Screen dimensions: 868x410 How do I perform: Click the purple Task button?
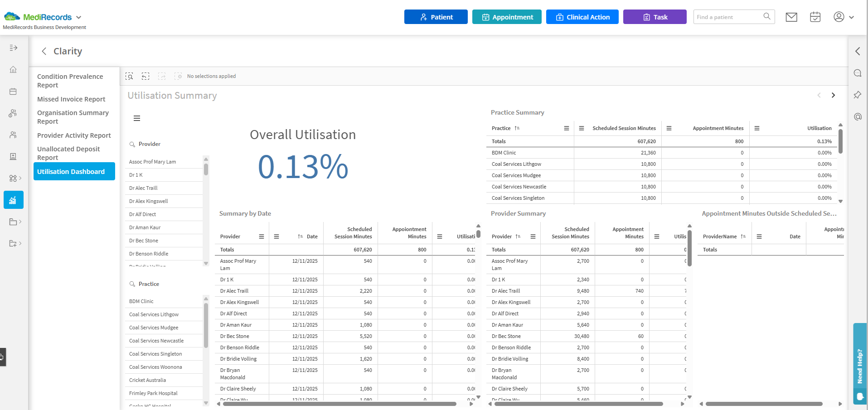click(x=655, y=17)
